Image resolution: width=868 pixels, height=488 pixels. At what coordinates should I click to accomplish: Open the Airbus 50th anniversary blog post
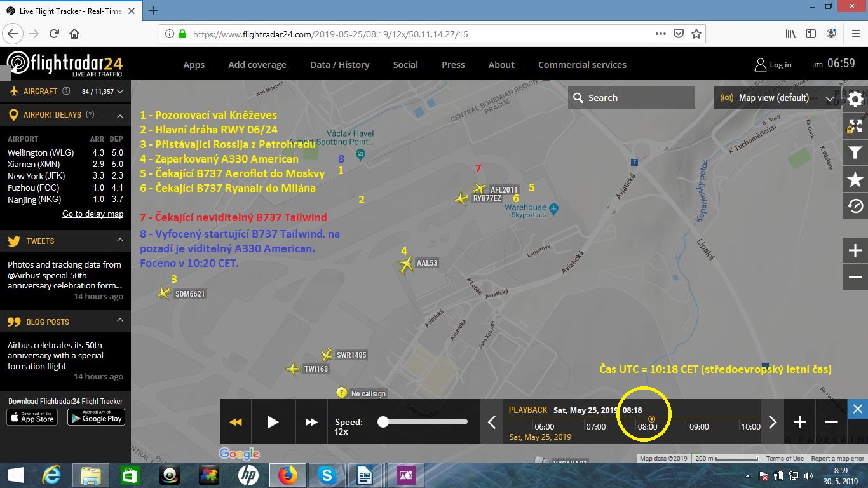click(x=55, y=356)
